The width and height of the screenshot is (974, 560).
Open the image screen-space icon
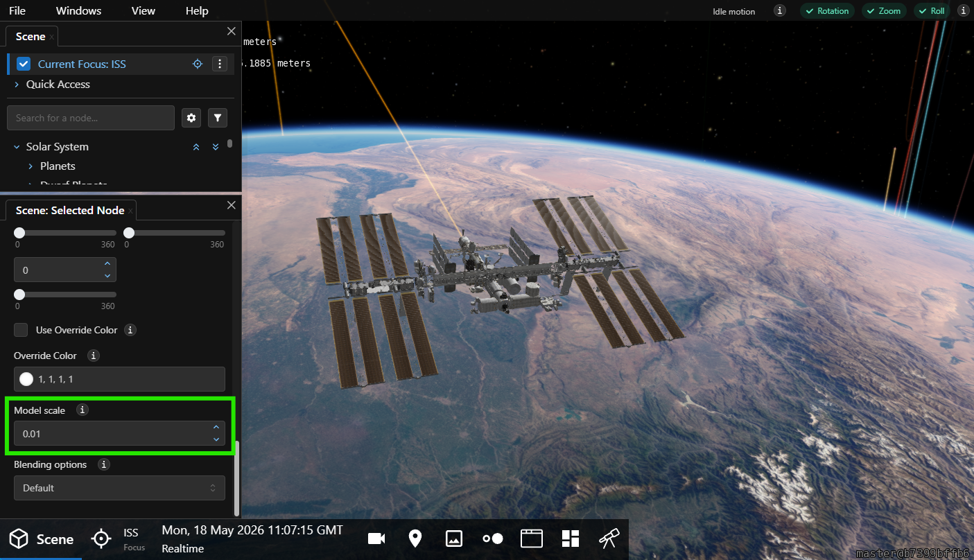pyautogui.click(x=454, y=539)
